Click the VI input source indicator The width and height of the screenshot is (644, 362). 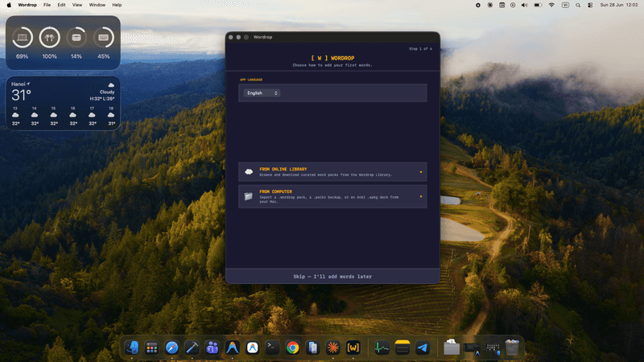pyautogui.click(x=565, y=5)
